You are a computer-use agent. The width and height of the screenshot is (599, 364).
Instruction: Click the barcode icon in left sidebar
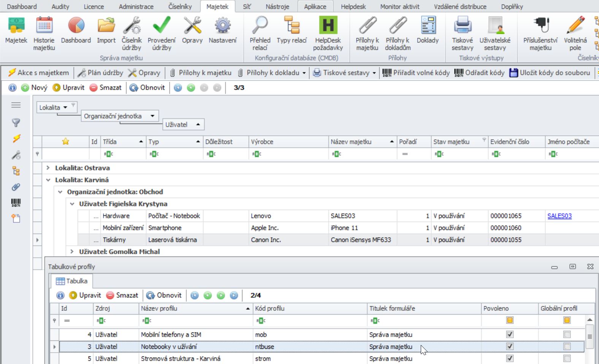[16, 203]
